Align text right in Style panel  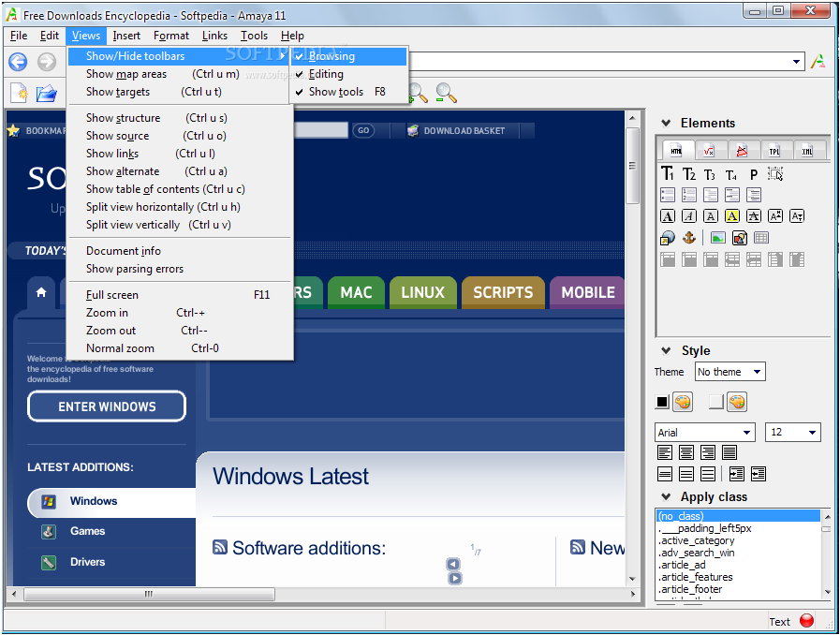pos(708,452)
